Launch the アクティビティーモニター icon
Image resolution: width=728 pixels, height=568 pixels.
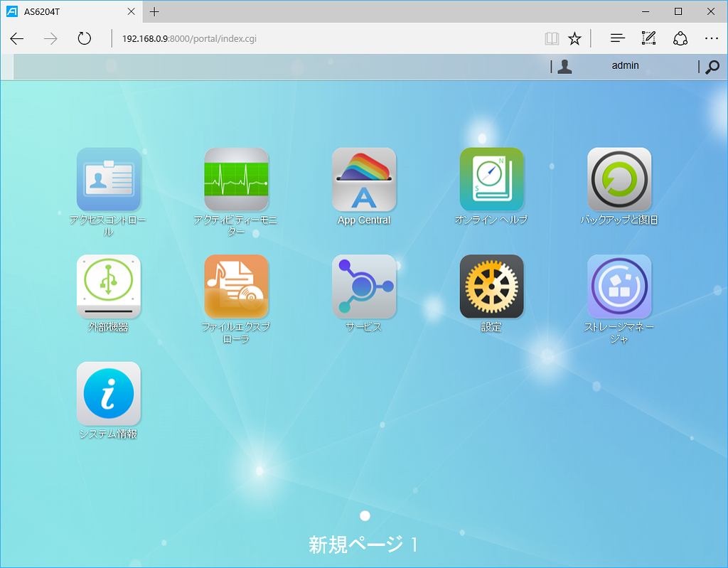pos(236,179)
